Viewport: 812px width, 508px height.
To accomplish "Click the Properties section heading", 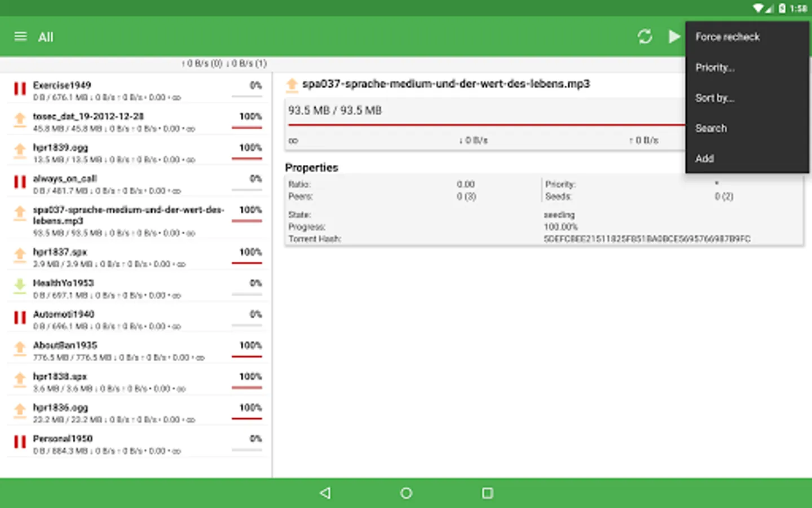I will (x=311, y=168).
